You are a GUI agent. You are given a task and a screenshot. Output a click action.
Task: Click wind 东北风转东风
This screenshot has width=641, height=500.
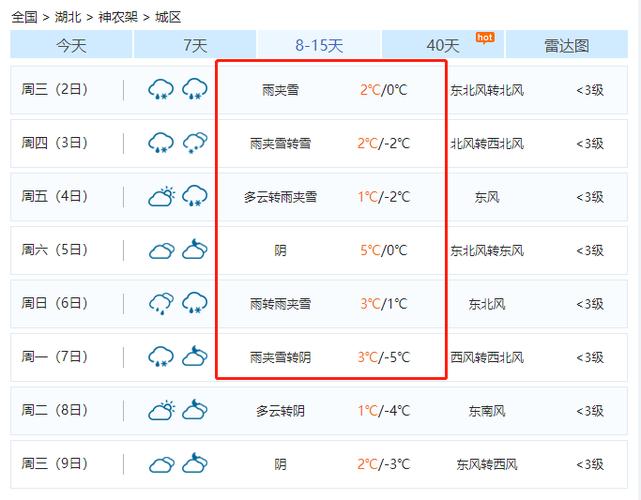[x=487, y=251]
